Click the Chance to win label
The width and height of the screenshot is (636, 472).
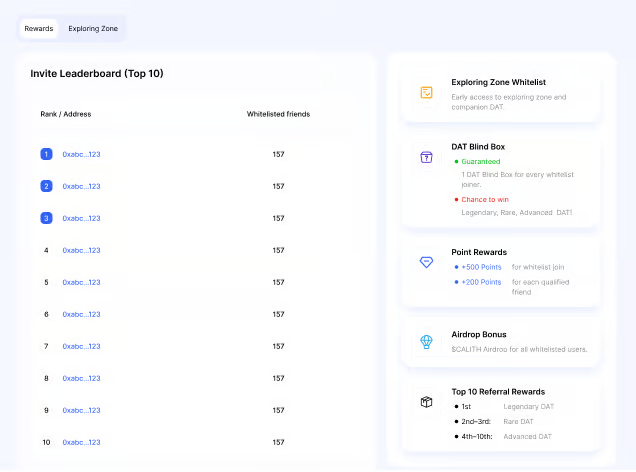coord(484,199)
